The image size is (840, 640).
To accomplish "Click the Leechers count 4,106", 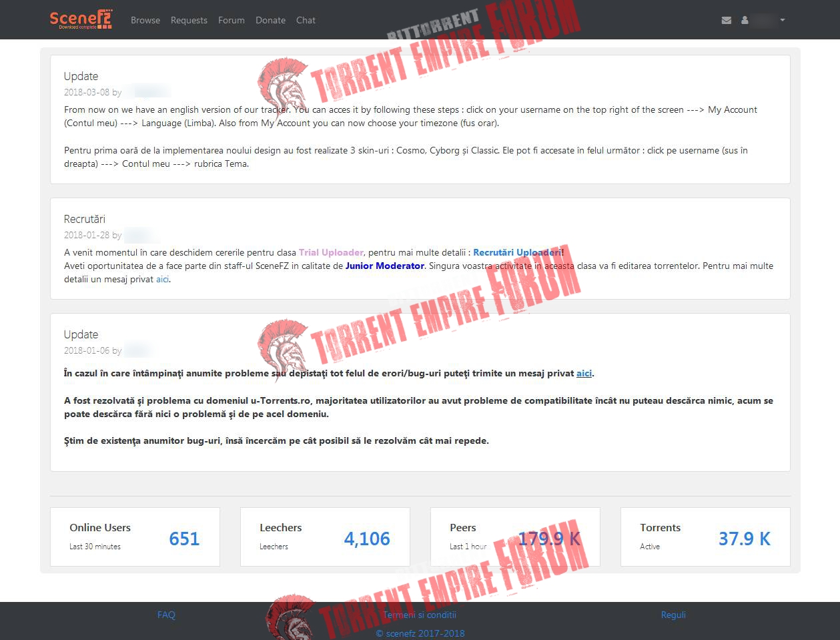I will [367, 539].
